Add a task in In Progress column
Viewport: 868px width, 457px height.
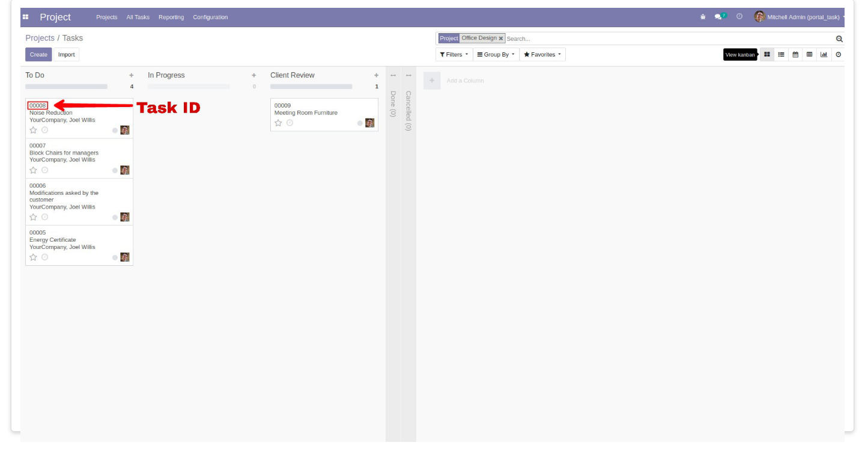254,75
